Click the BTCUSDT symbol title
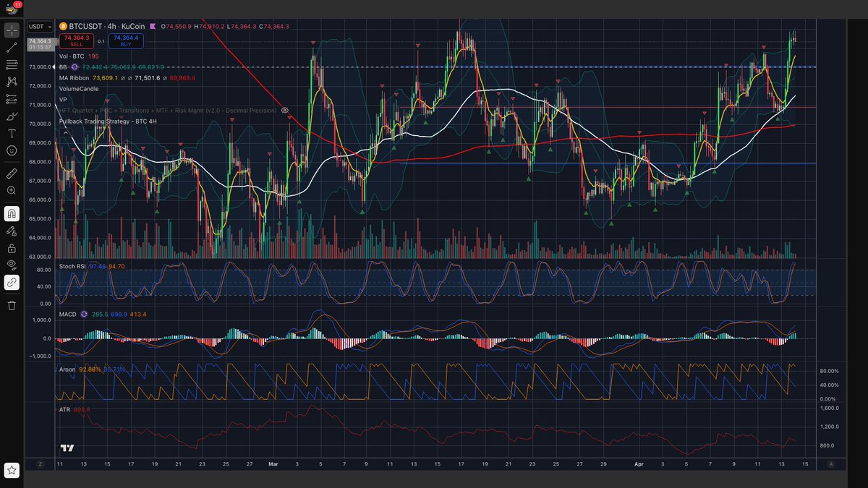Viewport: 868px width, 488px height. click(x=88, y=27)
